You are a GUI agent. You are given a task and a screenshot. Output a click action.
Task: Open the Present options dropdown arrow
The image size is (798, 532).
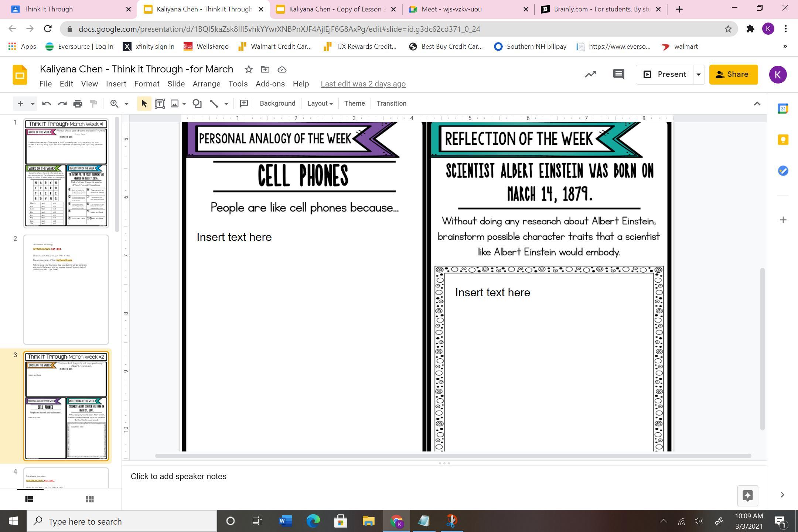698,74
